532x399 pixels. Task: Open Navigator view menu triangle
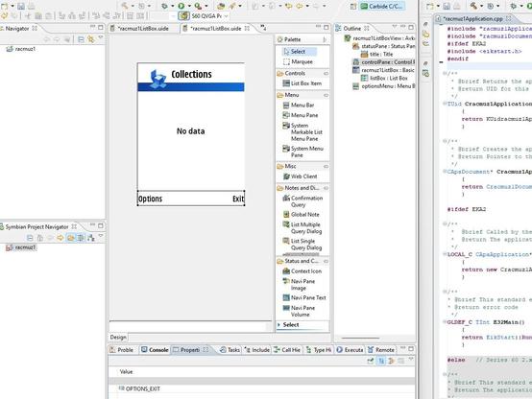coord(101,37)
